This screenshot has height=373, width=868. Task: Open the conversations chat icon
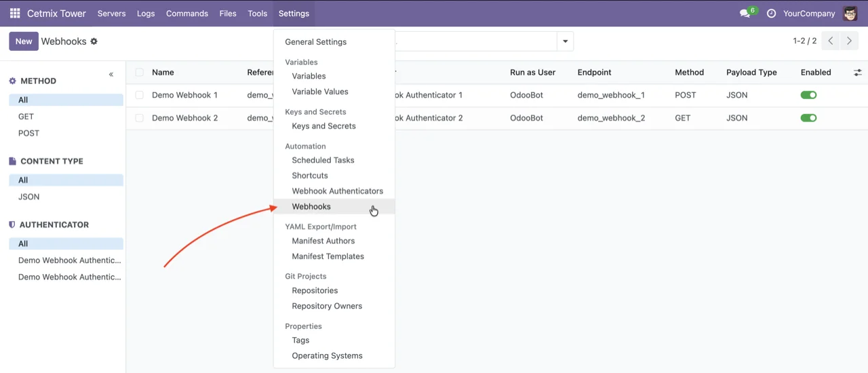[x=745, y=14]
